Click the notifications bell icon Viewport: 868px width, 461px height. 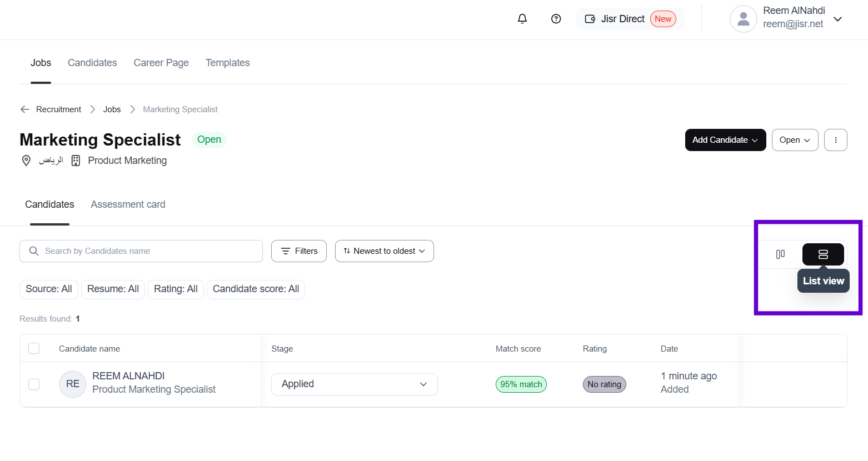coord(522,19)
